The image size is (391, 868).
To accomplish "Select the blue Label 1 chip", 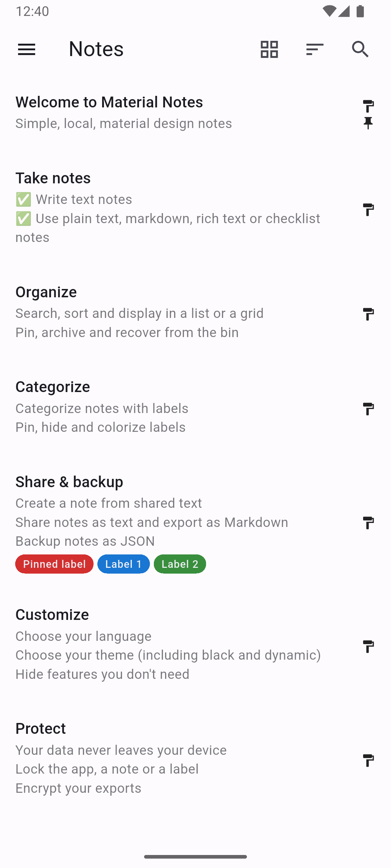I will 123,564.
